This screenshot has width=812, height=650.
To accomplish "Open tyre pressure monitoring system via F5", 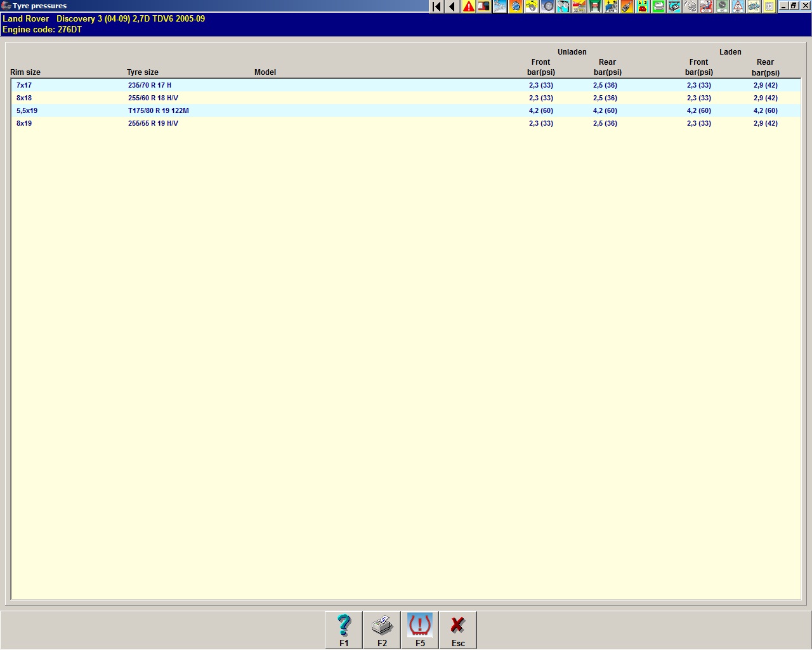I will click(x=420, y=630).
